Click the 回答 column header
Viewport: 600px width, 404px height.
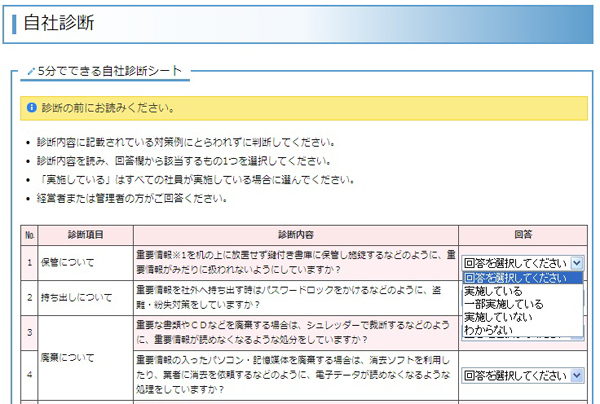coord(522,234)
